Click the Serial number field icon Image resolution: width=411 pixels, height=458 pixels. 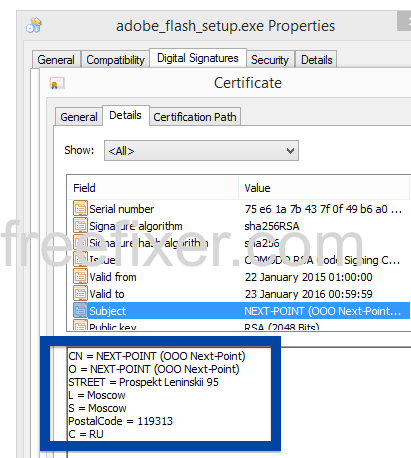(x=80, y=209)
